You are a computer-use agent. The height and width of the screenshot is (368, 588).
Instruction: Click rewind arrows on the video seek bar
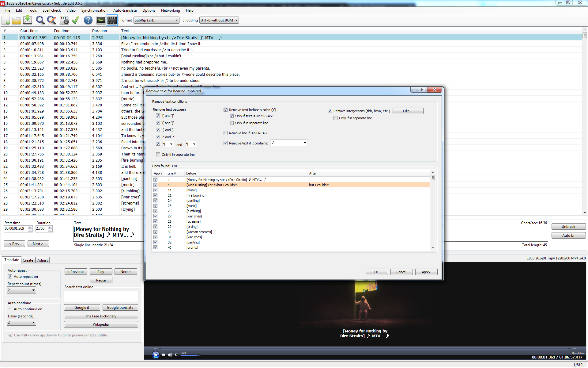pyautogui.click(x=155, y=349)
